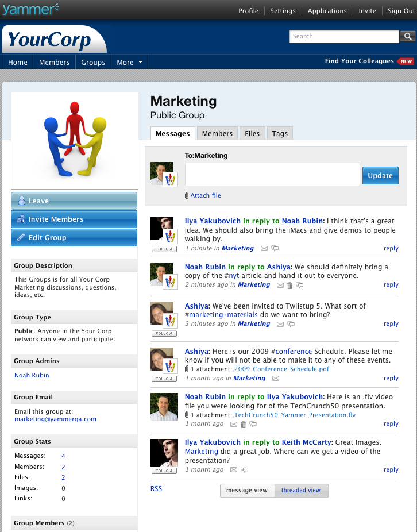417x532 pixels.
Task: Click envelope icon on Ilya's iMacs message
Action: pyautogui.click(x=264, y=249)
